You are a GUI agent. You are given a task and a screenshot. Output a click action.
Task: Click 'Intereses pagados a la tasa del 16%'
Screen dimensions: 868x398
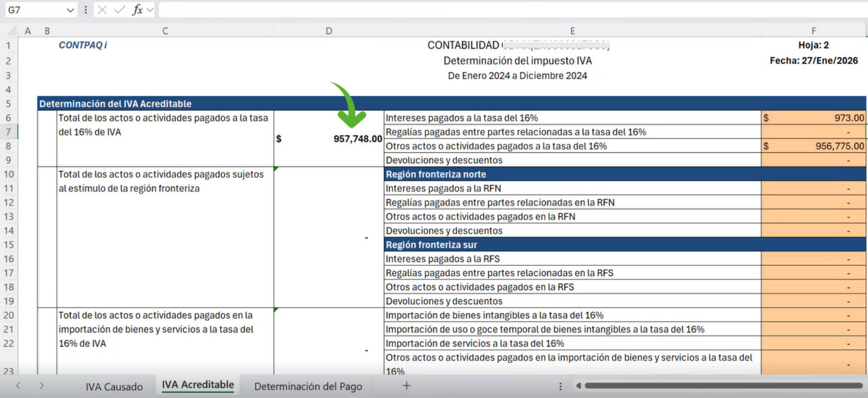point(462,118)
